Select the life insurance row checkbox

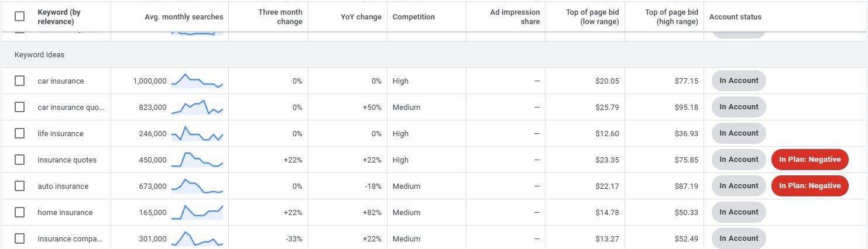point(19,133)
